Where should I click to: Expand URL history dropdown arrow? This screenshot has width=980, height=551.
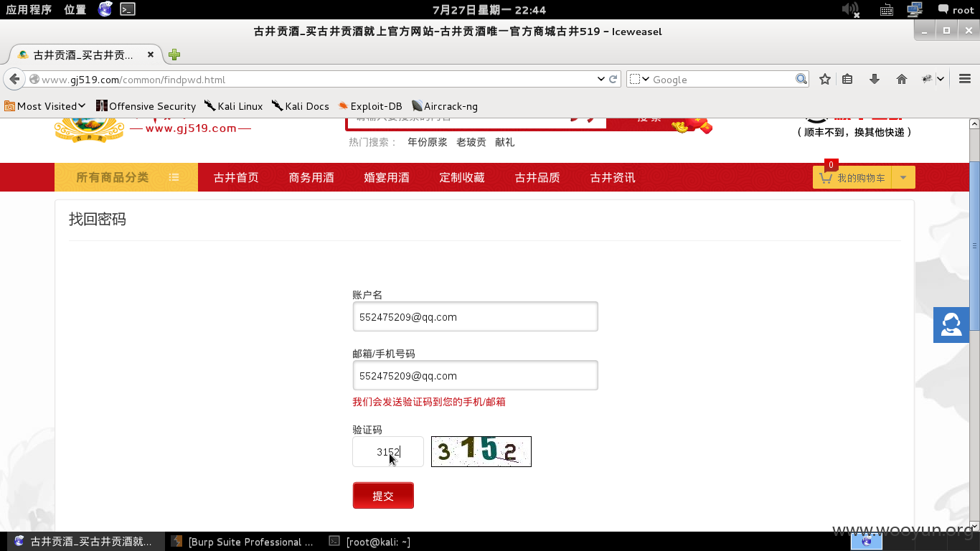(601, 80)
